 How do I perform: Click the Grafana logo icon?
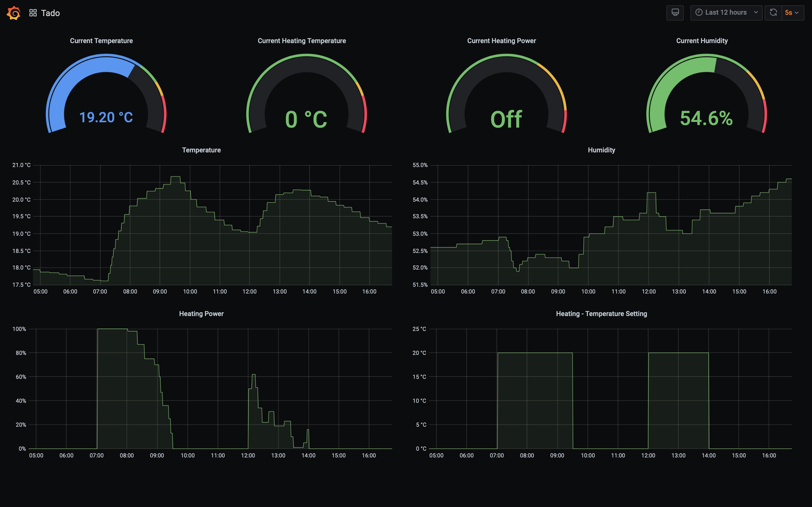[x=14, y=13]
